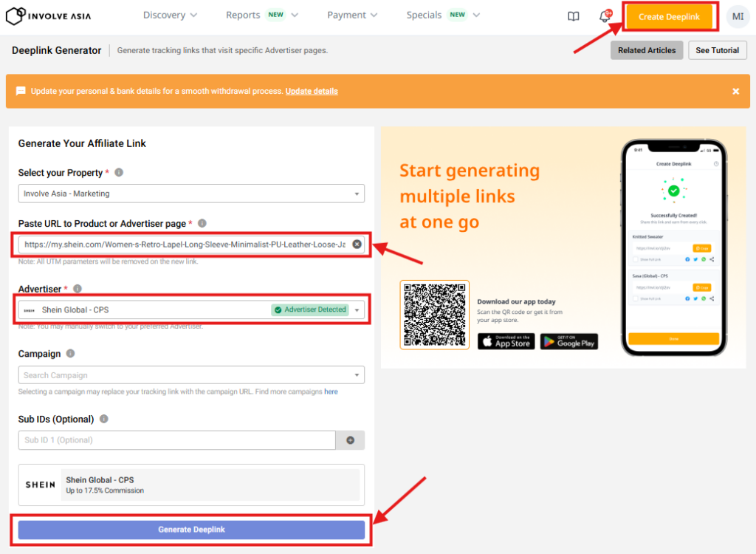This screenshot has width=756, height=554.
Task: Show info for Select your Property
Action: [x=119, y=173]
